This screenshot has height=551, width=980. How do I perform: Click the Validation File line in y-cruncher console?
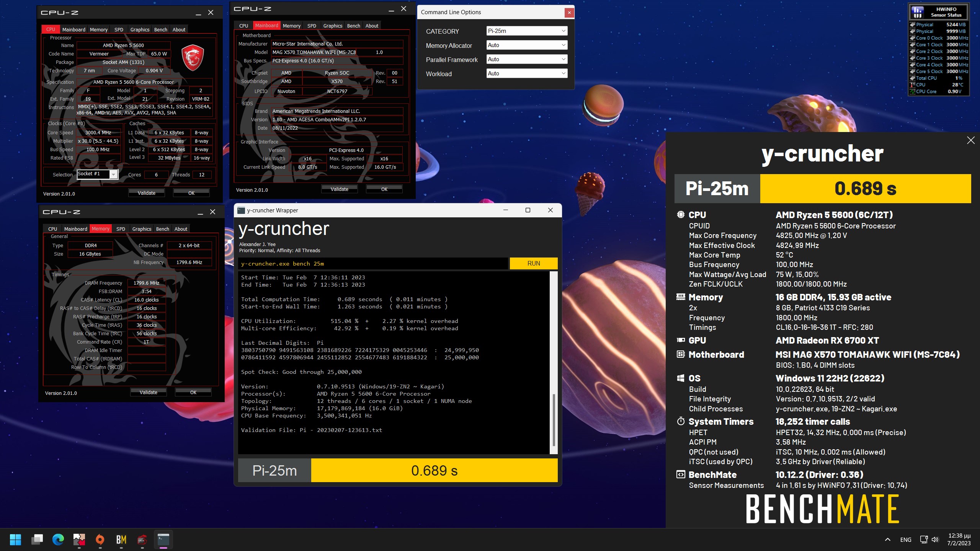tap(312, 430)
